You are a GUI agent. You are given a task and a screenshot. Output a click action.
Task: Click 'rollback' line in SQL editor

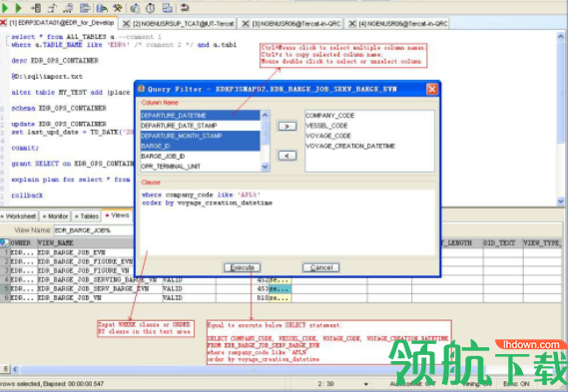(x=27, y=196)
